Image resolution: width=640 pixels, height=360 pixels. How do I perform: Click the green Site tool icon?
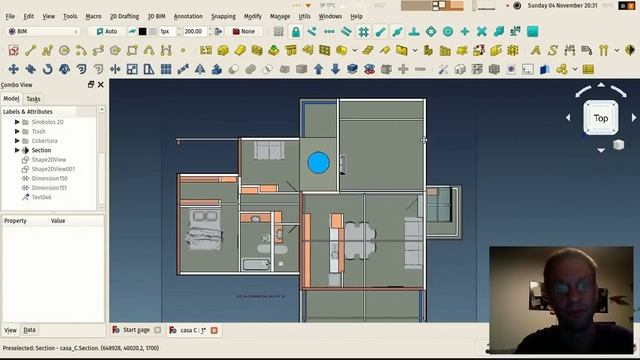(274, 50)
